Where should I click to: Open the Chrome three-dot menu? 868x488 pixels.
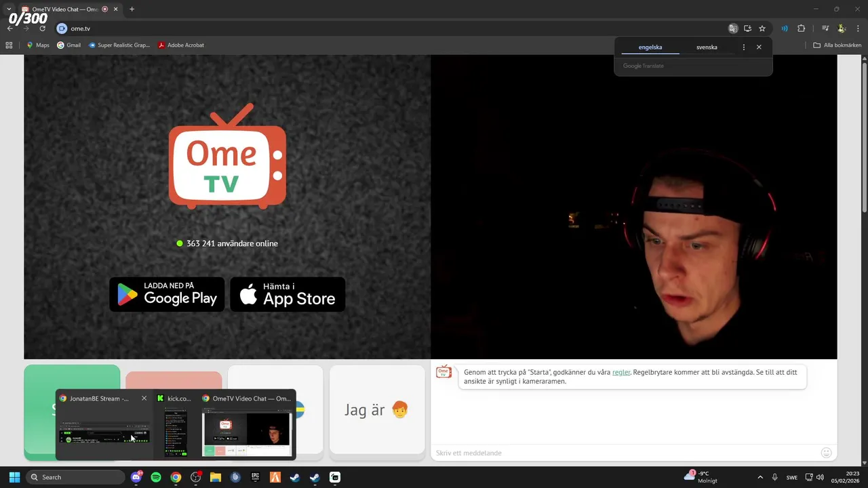point(858,28)
